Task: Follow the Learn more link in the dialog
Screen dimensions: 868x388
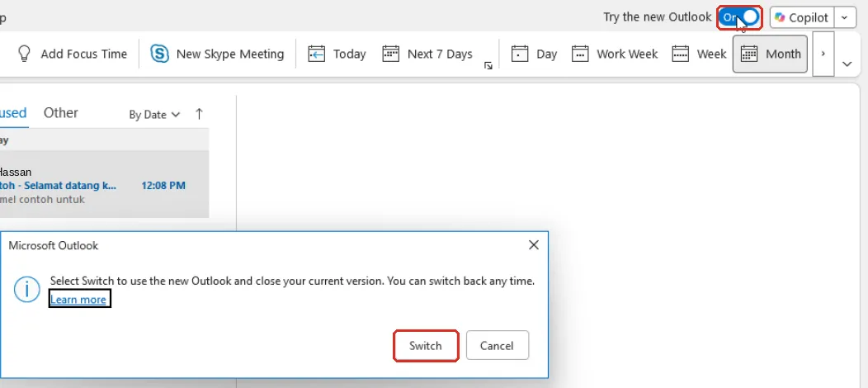Action: point(78,300)
